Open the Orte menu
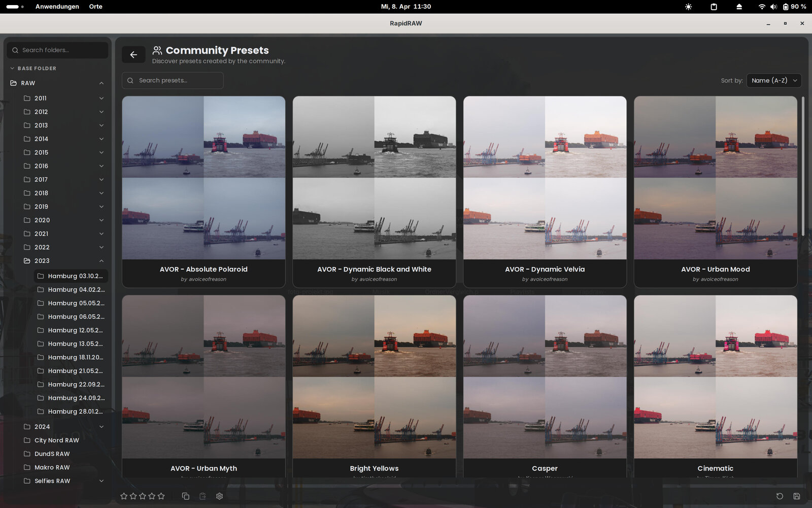 point(95,7)
